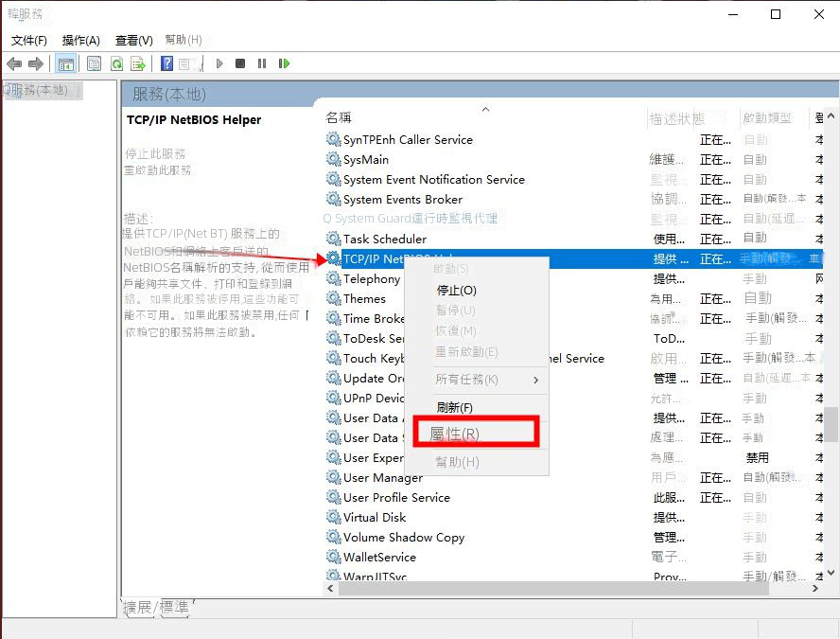Open the 幫助(H) menu in menu bar
Viewport: 840px width, 639px height.
[184, 40]
